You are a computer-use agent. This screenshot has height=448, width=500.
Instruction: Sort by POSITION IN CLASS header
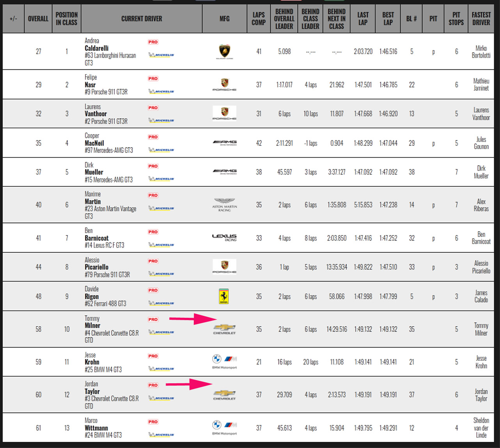66,19
